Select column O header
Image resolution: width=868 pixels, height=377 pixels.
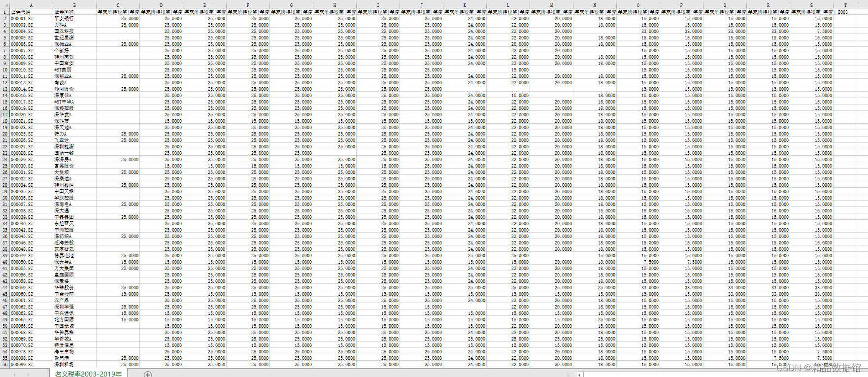point(638,5)
